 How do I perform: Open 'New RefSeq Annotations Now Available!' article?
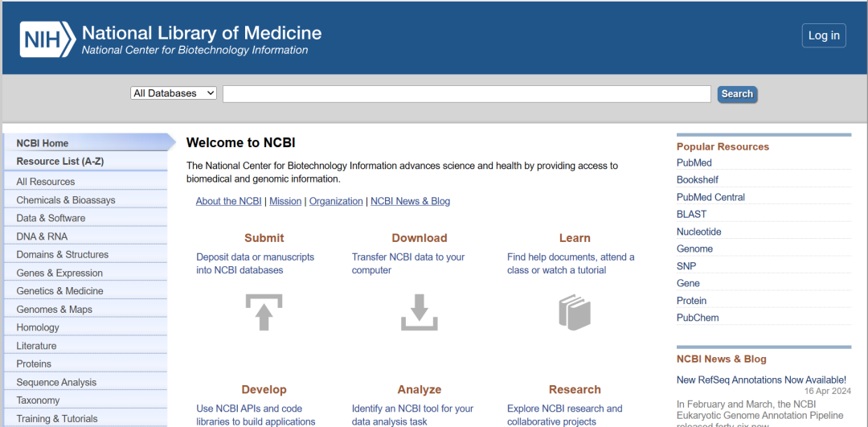pyautogui.click(x=761, y=380)
